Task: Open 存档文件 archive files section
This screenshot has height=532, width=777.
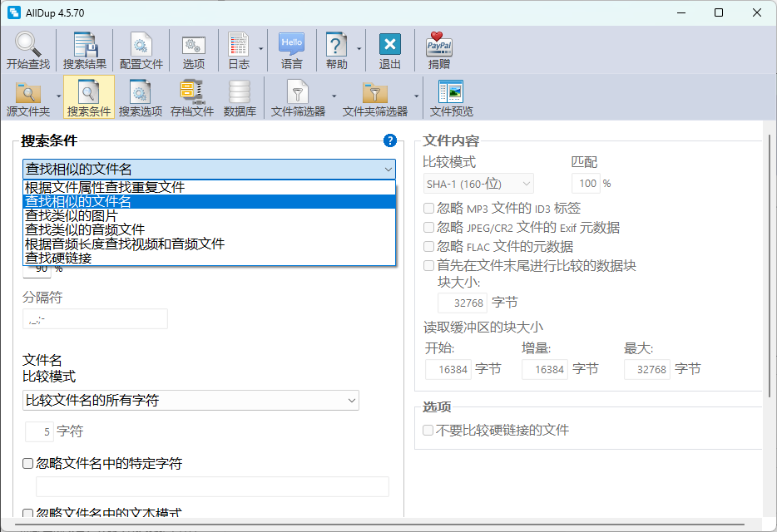Action: (x=192, y=97)
